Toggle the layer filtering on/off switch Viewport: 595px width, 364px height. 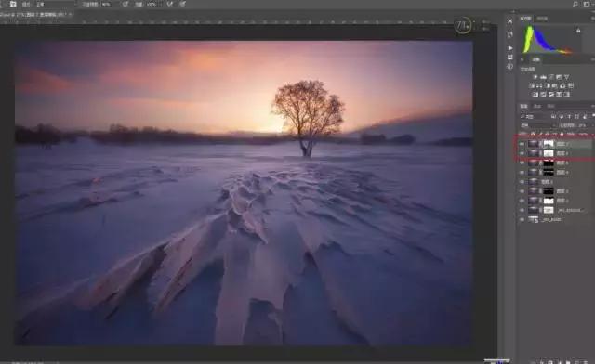pyautogui.click(x=593, y=116)
